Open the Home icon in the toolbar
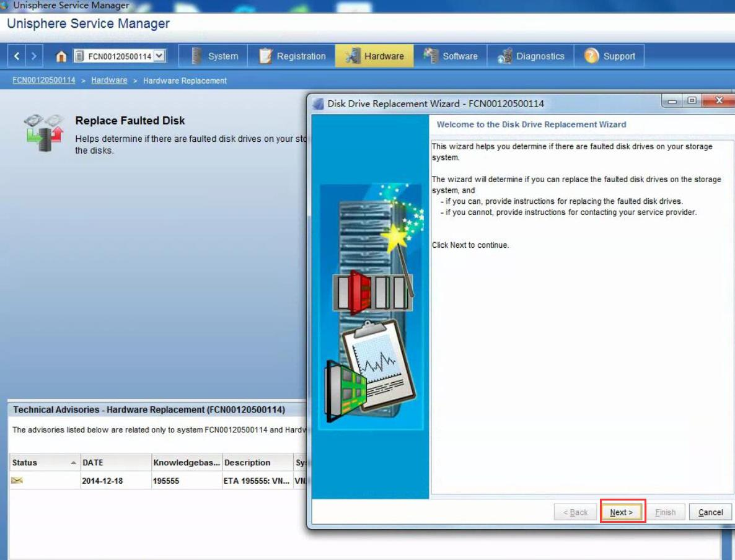Image resolution: width=735 pixels, height=560 pixels. (61, 56)
